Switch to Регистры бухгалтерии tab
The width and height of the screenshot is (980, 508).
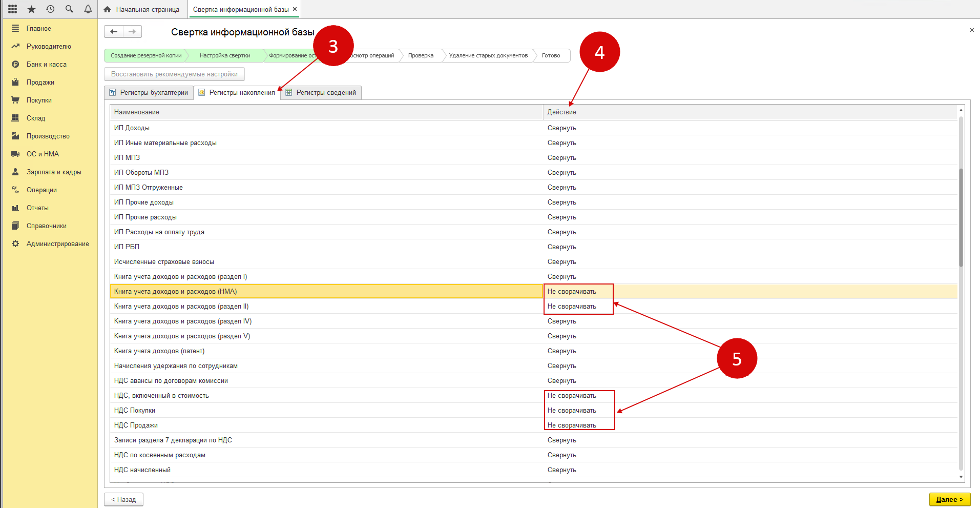pos(149,93)
